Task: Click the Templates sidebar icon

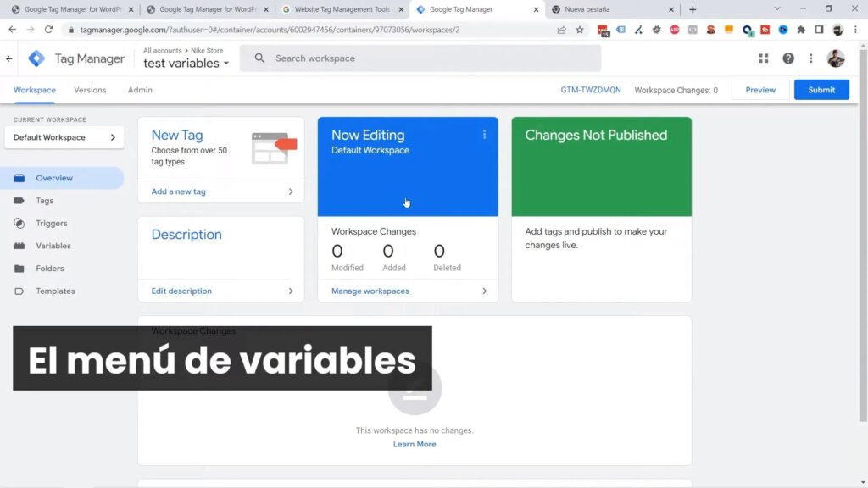Action: 19,291
